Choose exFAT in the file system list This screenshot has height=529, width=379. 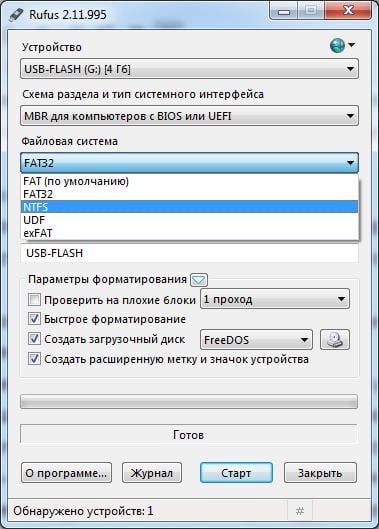click(x=189, y=233)
